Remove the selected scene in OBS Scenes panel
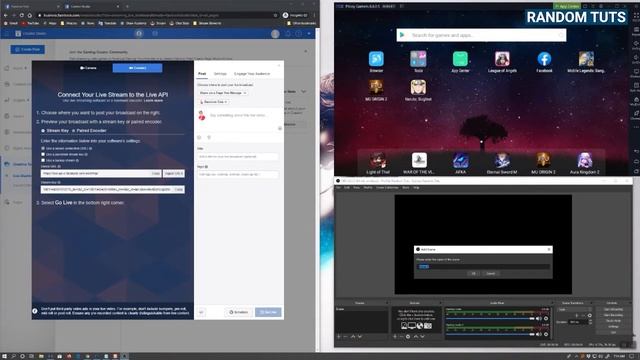This screenshot has width=640, height=360. (x=345, y=336)
